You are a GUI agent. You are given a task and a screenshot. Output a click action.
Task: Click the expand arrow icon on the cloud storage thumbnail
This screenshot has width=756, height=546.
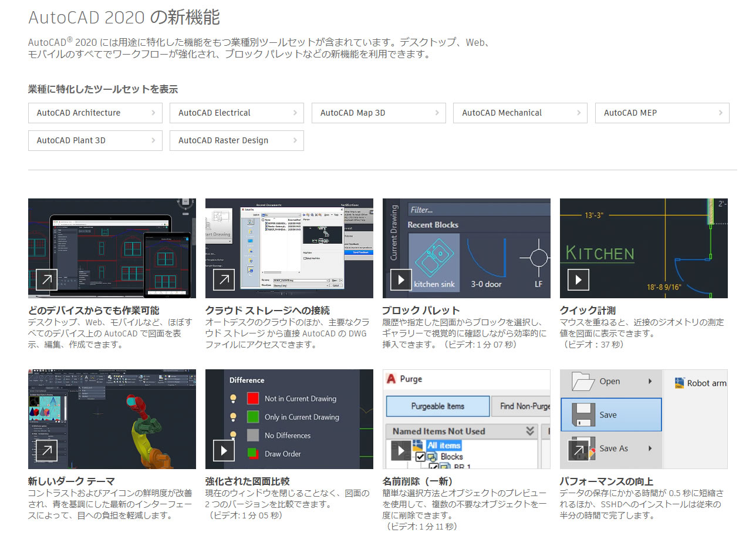[x=224, y=279]
